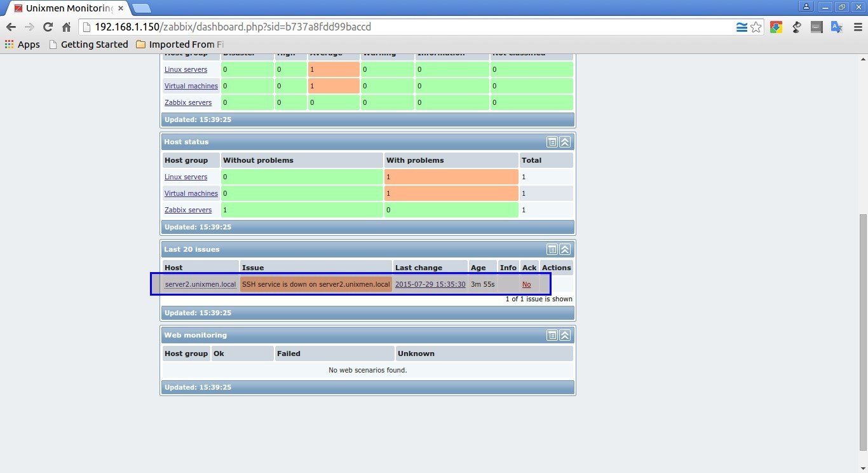Click the Host status panel title
The image size is (868, 473).
click(x=186, y=142)
